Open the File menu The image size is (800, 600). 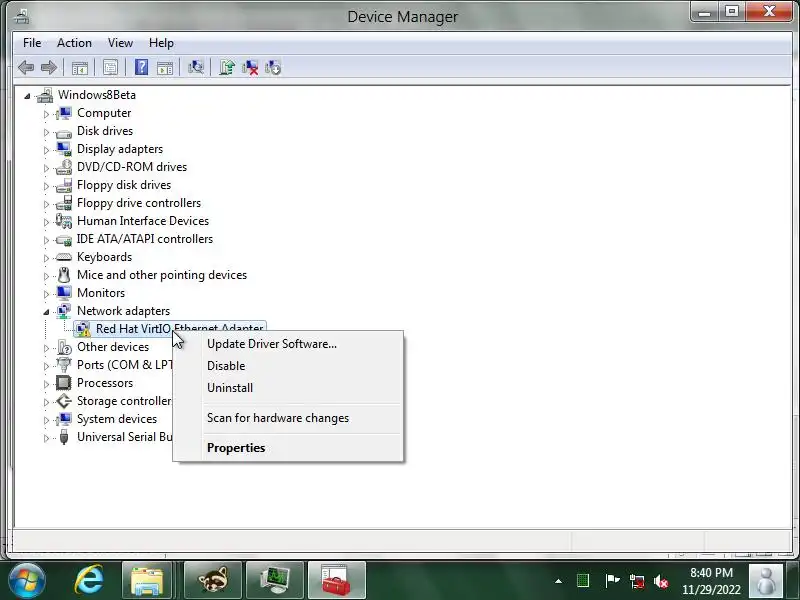32,43
